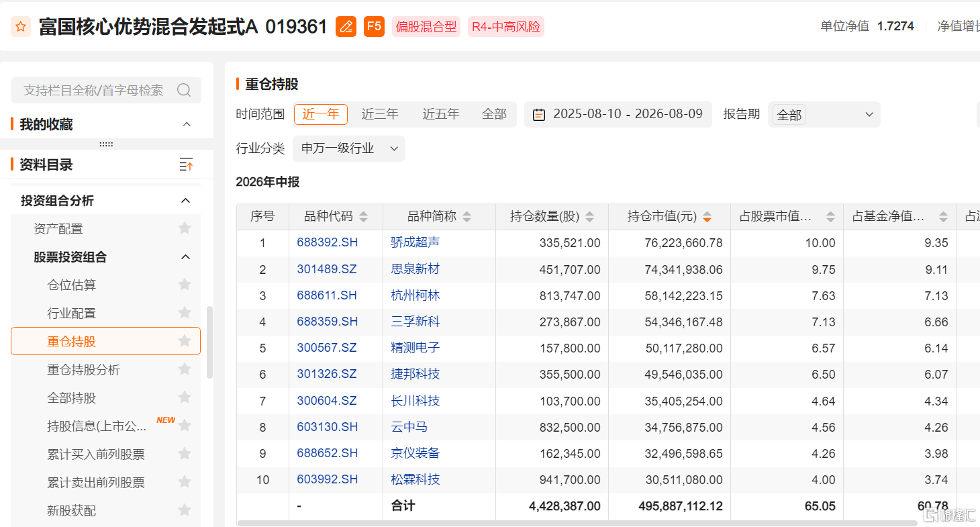Select 近三年 time range
The image size is (980, 527).
[380, 114]
